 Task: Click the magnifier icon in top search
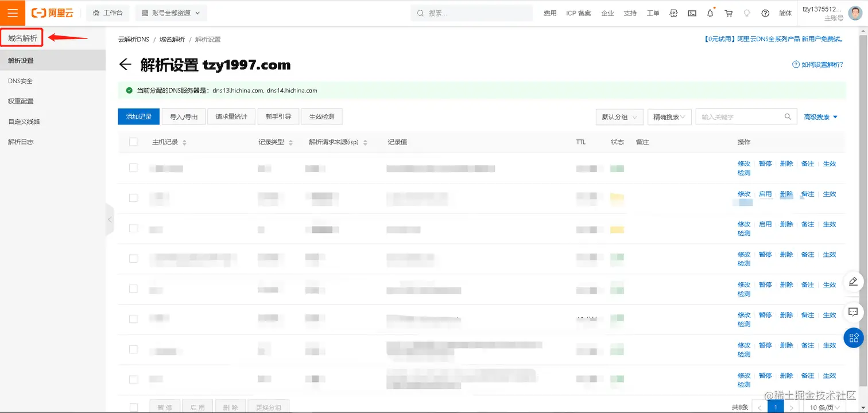pyautogui.click(x=421, y=13)
